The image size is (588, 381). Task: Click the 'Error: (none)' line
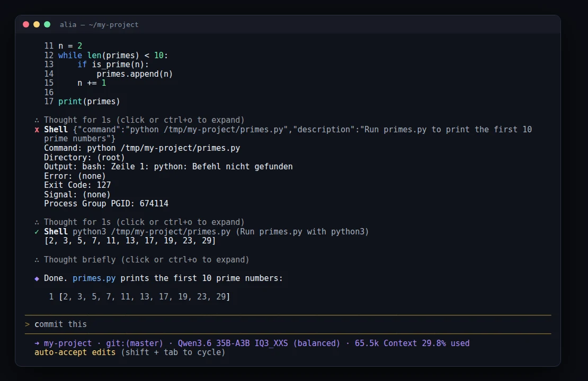(75, 176)
